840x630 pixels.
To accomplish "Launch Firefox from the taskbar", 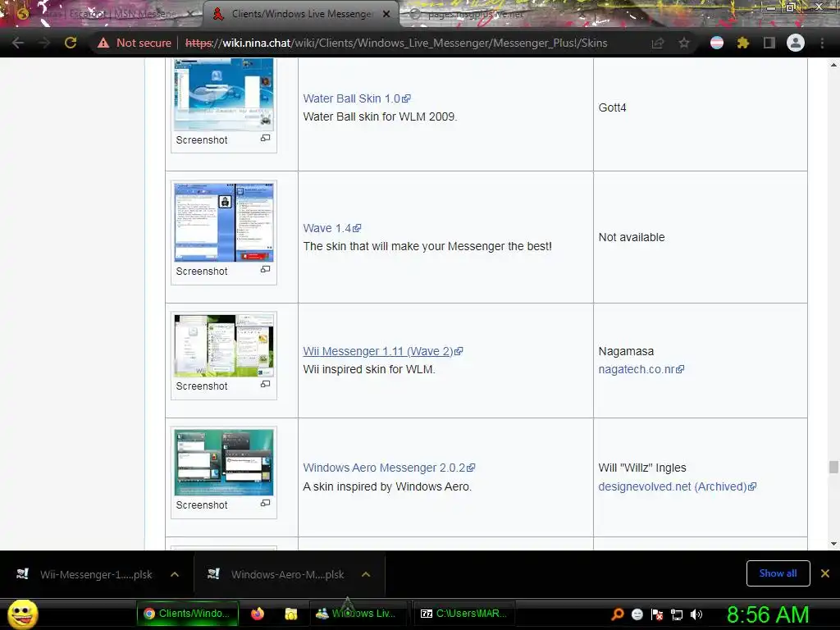I will click(258, 614).
